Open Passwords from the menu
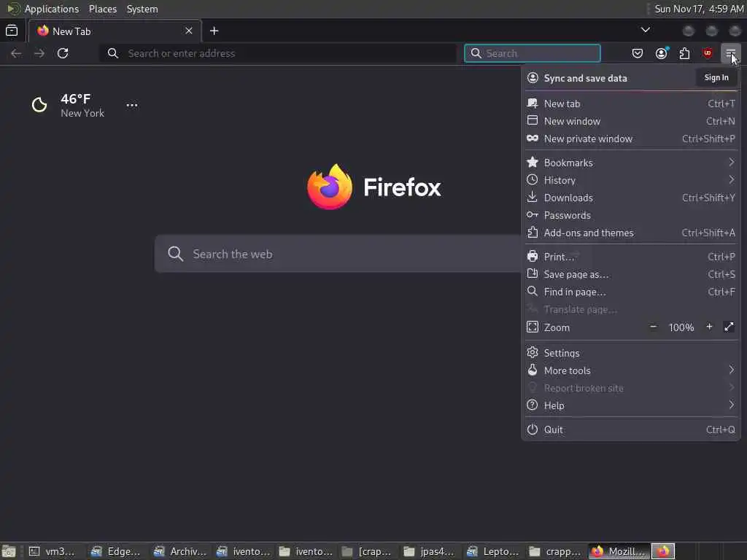This screenshot has height=560, width=747. [631, 215]
